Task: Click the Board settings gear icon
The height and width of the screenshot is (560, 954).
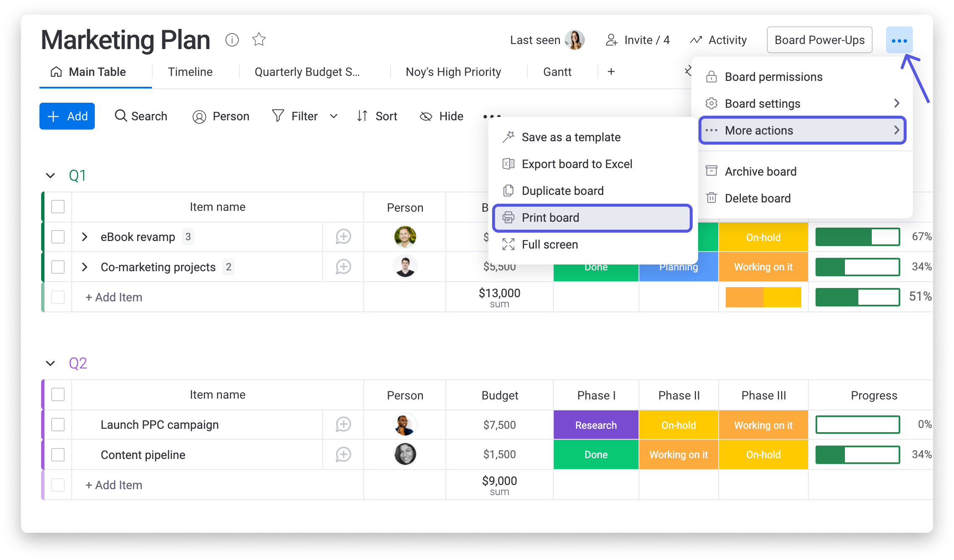Action: coord(712,103)
